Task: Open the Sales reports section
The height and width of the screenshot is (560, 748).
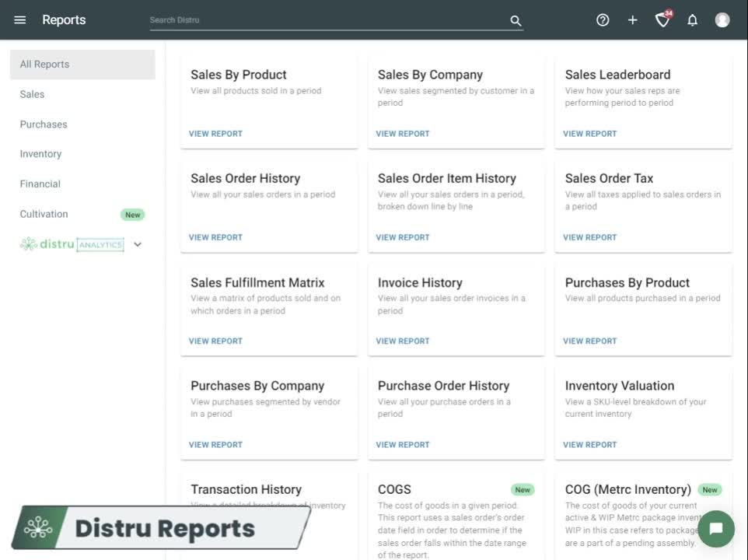Action: (32, 94)
